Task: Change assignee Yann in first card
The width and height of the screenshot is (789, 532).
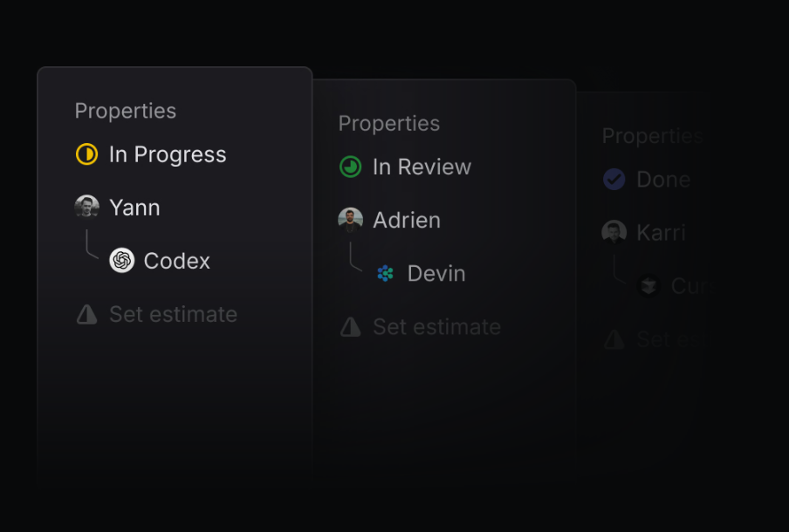Action: [x=134, y=208]
